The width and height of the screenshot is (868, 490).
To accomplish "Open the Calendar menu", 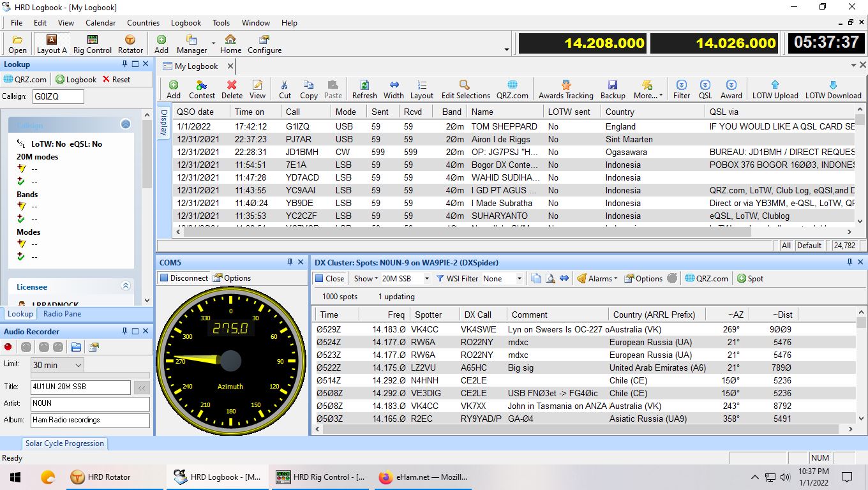I will click(100, 22).
